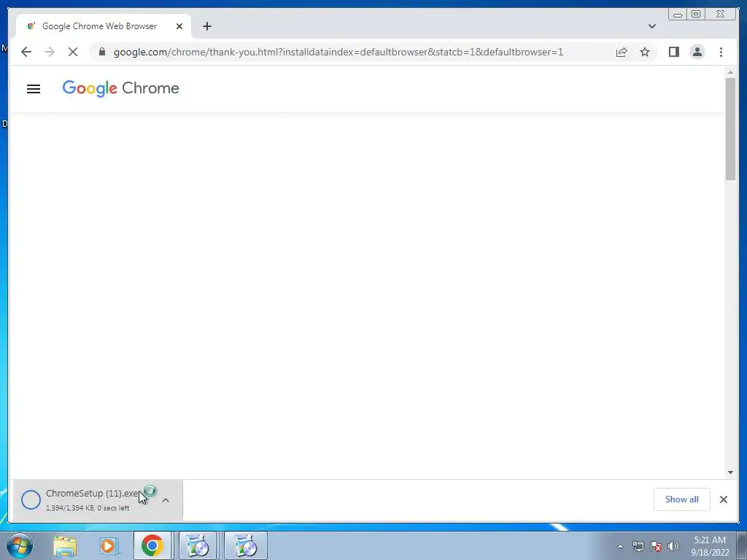Click the scrollbar up arrow
This screenshot has width=747, height=560.
[x=730, y=72]
